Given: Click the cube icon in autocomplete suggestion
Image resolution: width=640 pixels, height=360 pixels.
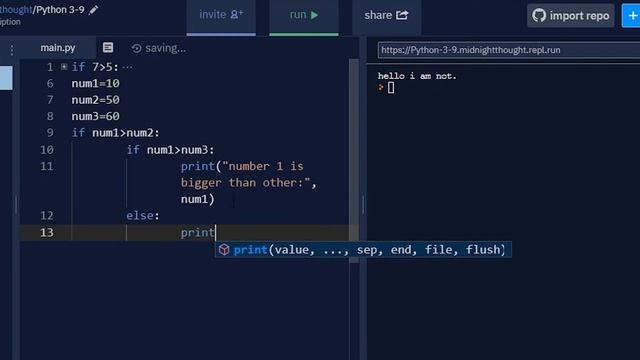Looking at the screenshot, I should point(224,249).
